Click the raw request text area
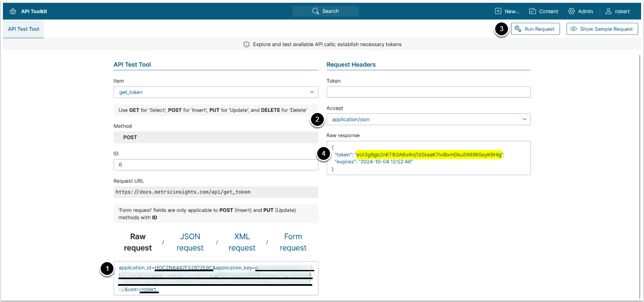644x302 pixels. coord(216,278)
